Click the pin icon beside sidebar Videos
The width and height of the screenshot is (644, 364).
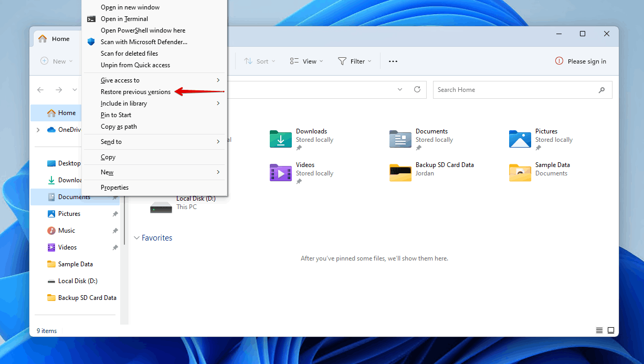click(x=115, y=247)
